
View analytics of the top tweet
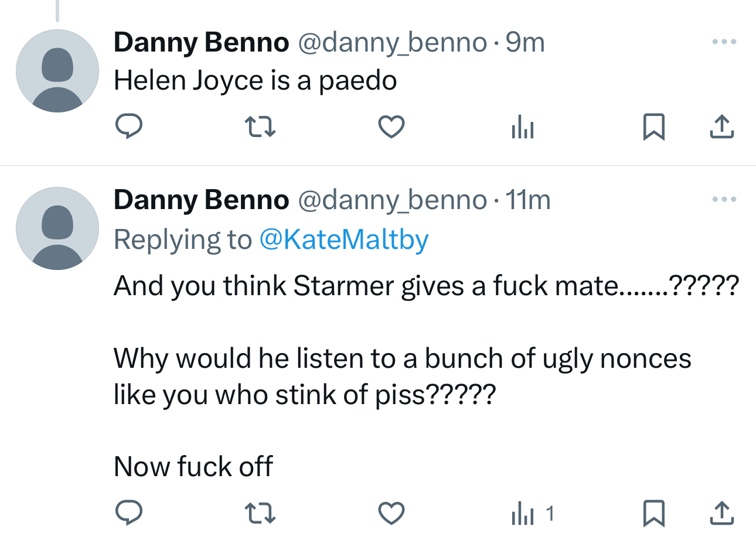(x=522, y=127)
